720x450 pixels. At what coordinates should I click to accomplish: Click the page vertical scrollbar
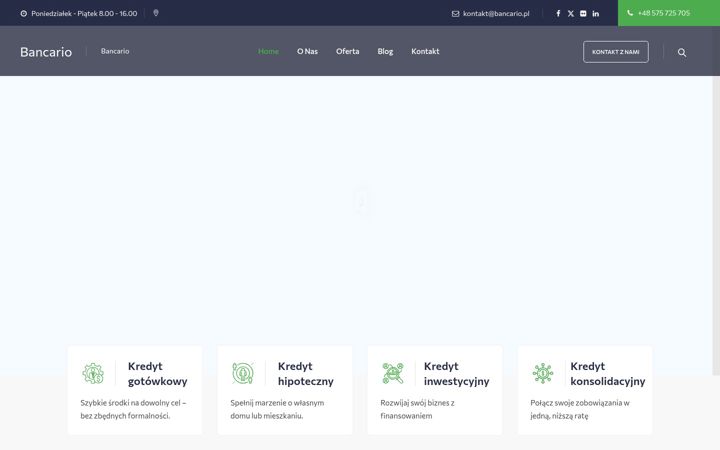(x=716, y=225)
